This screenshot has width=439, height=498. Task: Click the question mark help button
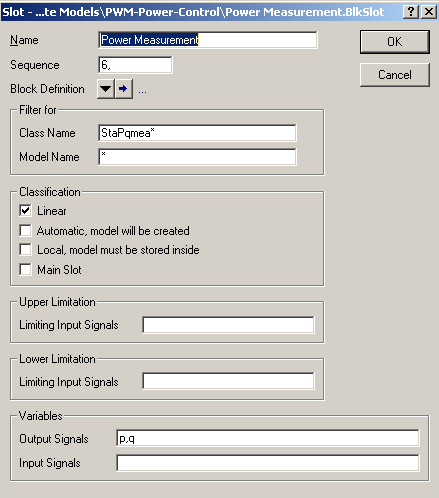coord(411,12)
